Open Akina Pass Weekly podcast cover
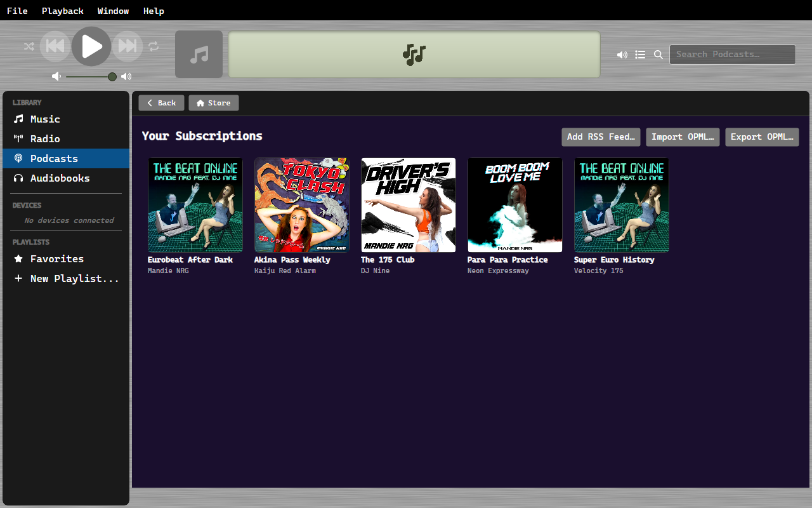This screenshot has height=508, width=812. (x=302, y=205)
